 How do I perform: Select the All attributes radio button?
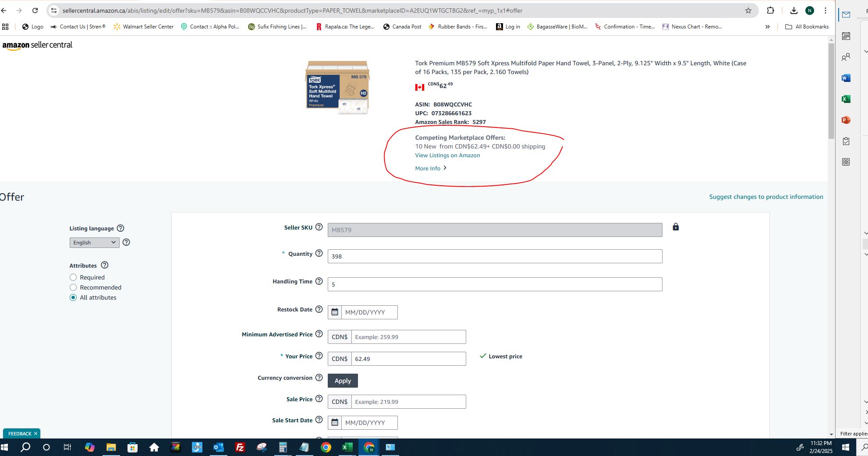73,297
